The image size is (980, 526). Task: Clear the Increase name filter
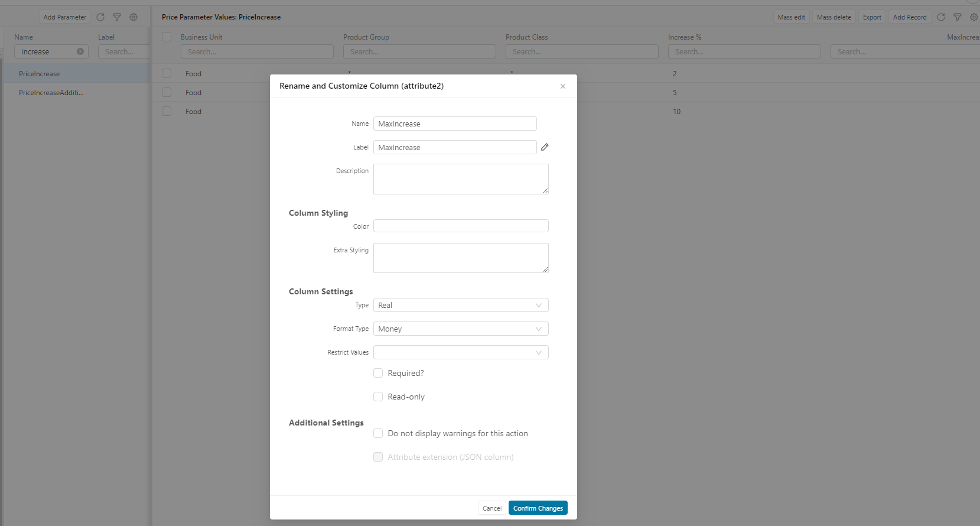click(x=80, y=52)
